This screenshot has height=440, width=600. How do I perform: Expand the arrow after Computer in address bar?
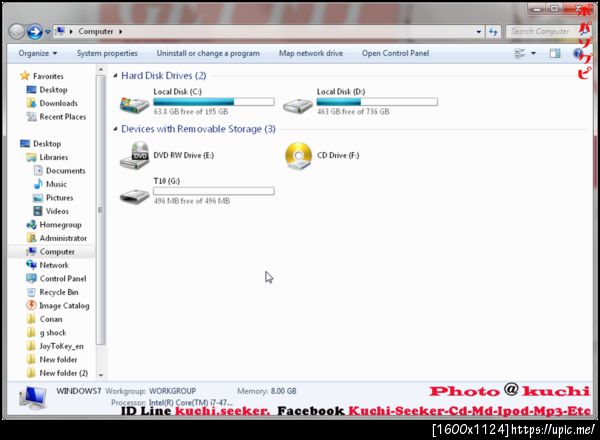[121, 32]
